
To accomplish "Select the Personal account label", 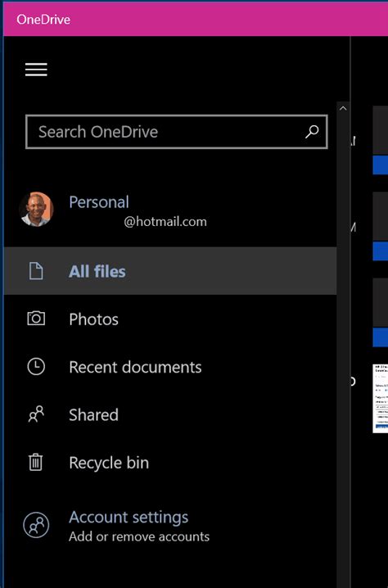I will [x=99, y=201].
